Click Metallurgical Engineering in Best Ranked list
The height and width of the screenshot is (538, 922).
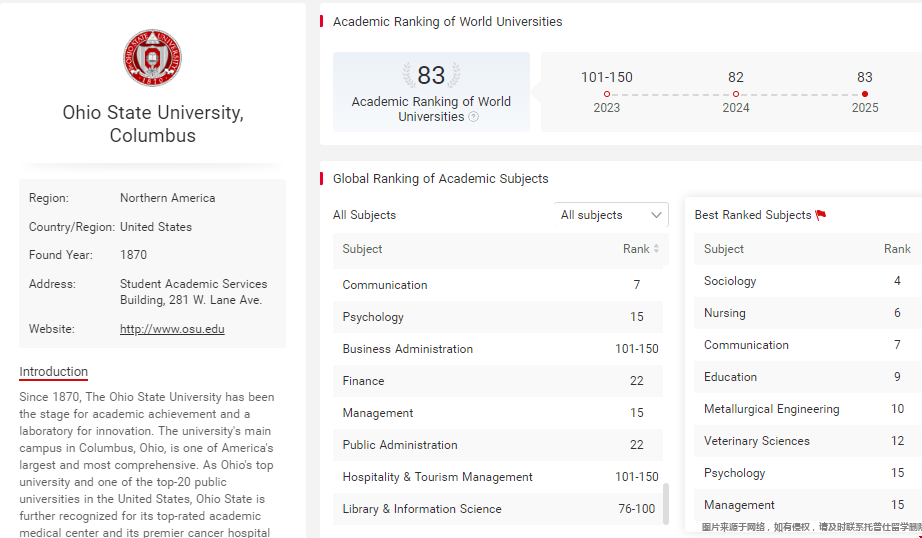tap(771, 409)
